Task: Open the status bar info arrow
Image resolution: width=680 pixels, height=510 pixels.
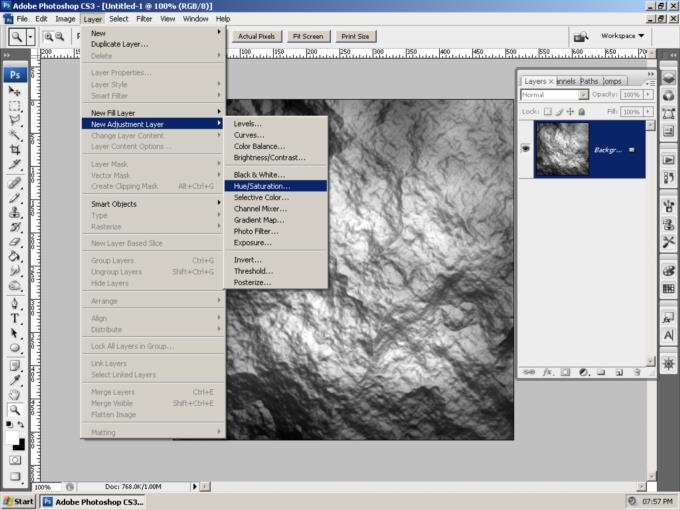Action: click(x=194, y=487)
